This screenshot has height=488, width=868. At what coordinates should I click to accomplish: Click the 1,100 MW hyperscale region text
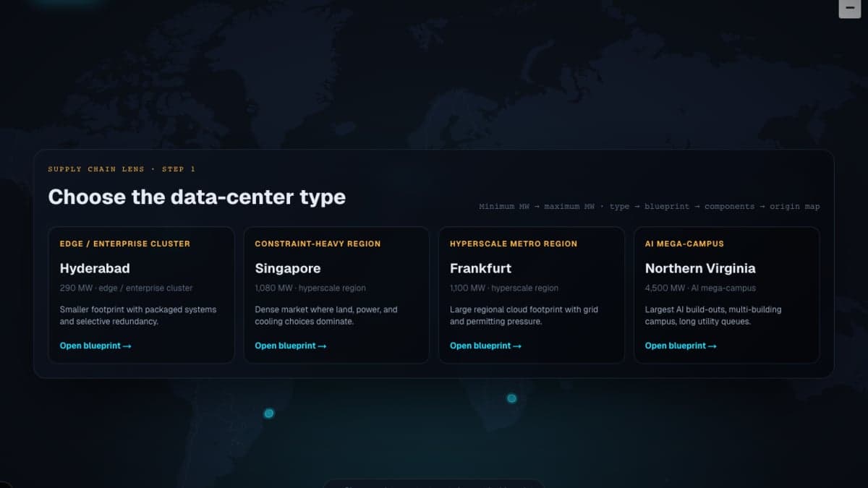coord(504,288)
